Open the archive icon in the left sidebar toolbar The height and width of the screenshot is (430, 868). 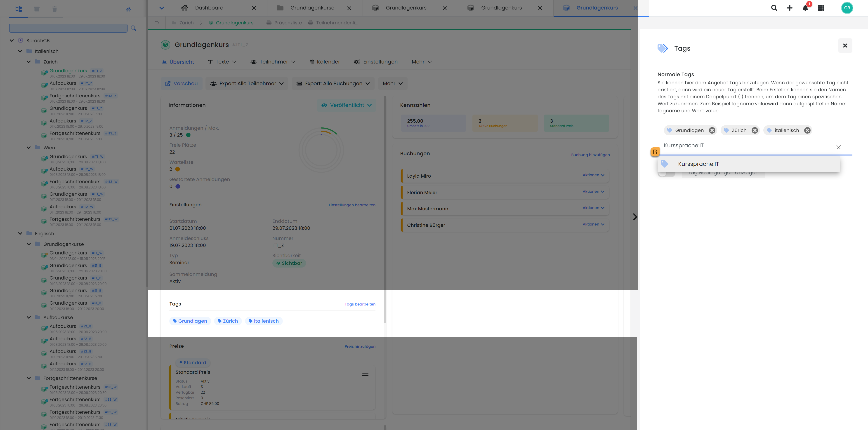(x=37, y=9)
